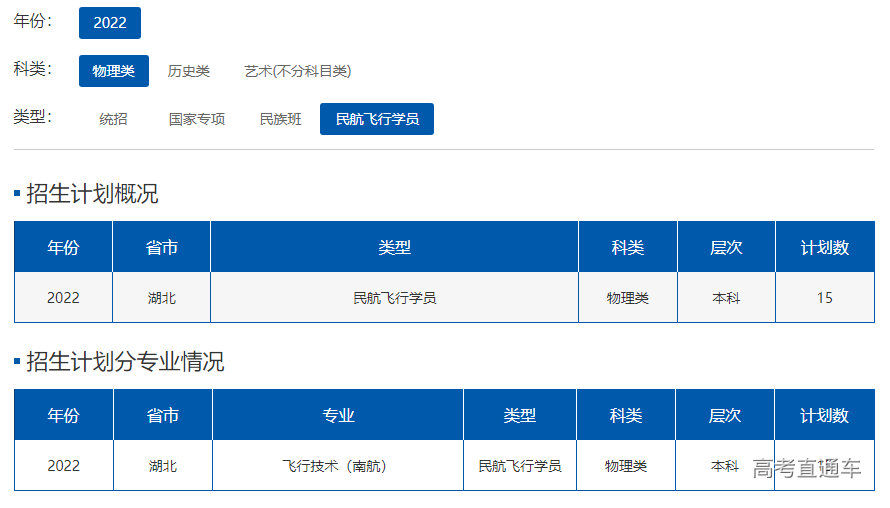The image size is (890, 508).
Task: Choose the 民族班 admission type
Action: pyautogui.click(x=280, y=119)
